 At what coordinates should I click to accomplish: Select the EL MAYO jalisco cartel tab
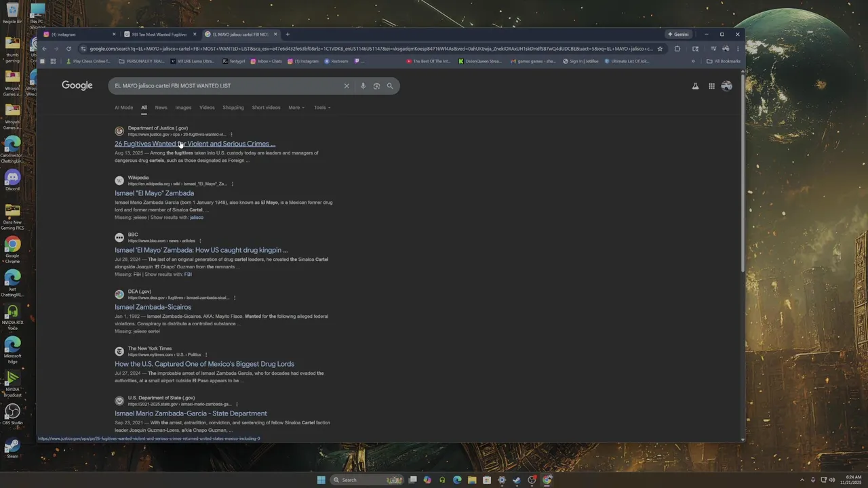[x=241, y=35]
